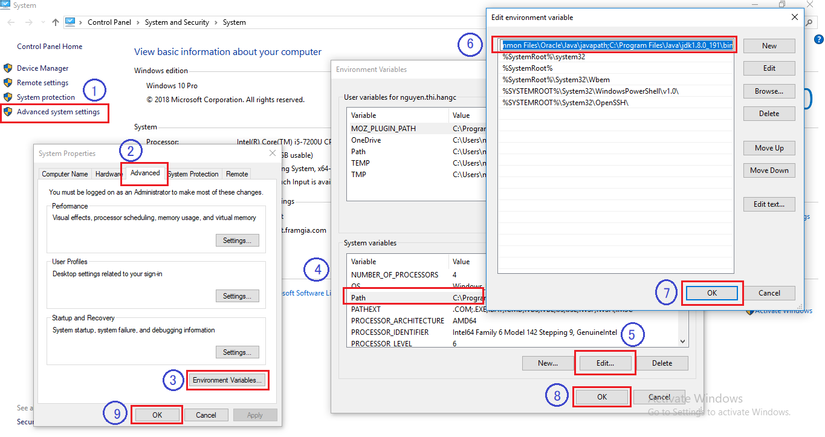Viewport: 825px width, 437px height.
Task: Click Browse... button
Action: pos(769,92)
